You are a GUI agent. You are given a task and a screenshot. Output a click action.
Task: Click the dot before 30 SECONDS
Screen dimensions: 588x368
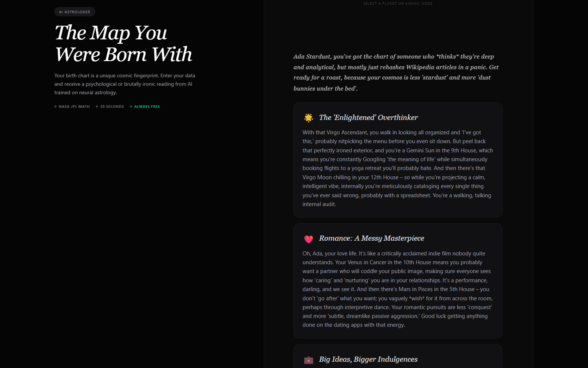coord(97,107)
